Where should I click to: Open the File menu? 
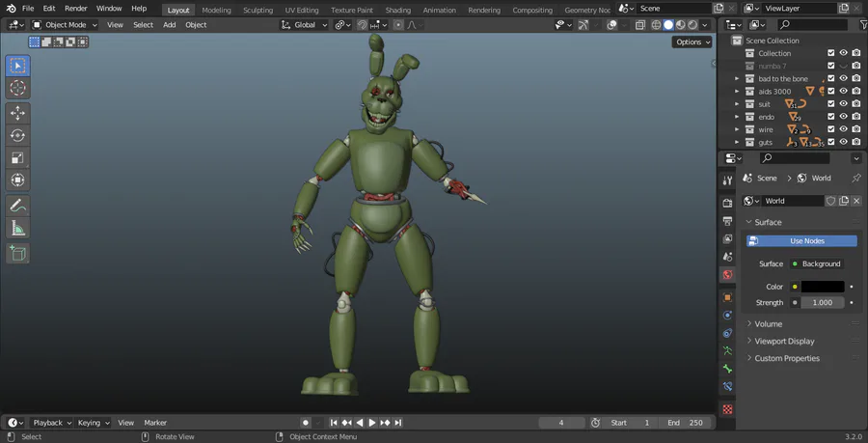(x=28, y=9)
